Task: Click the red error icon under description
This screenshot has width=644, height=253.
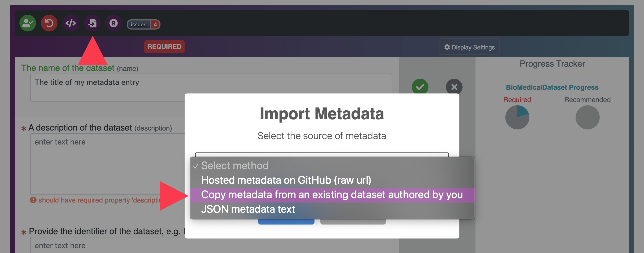Action: (x=33, y=200)
